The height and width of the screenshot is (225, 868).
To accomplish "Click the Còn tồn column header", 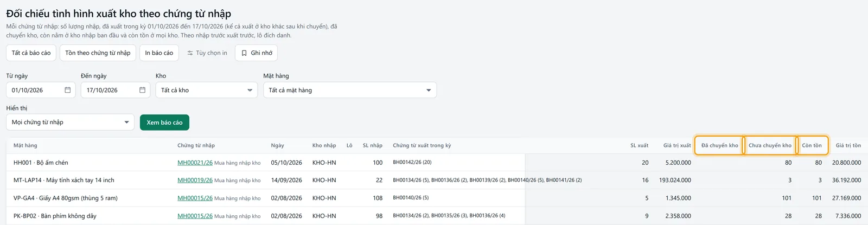I will point(812,145).
